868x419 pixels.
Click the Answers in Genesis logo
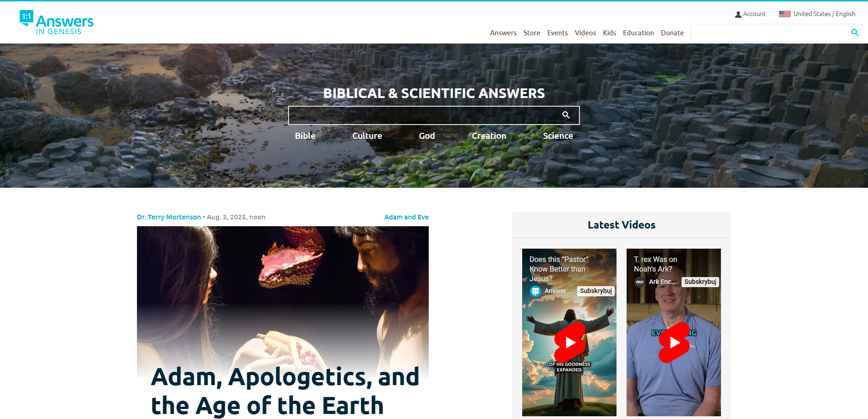(56, 22)
